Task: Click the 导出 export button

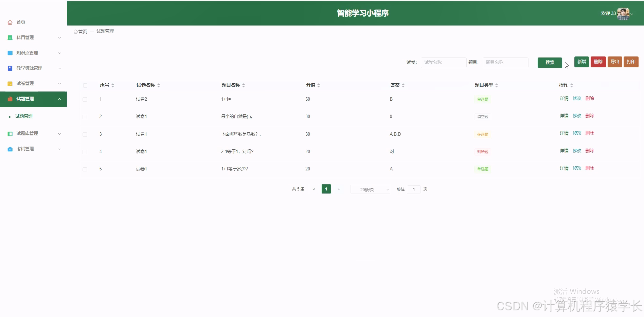Action: pos(614,62)
